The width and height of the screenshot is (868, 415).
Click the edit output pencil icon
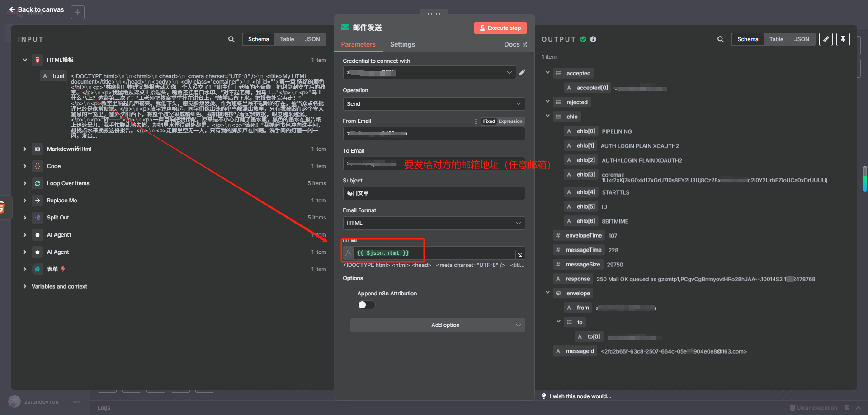(x=826, y=39)
